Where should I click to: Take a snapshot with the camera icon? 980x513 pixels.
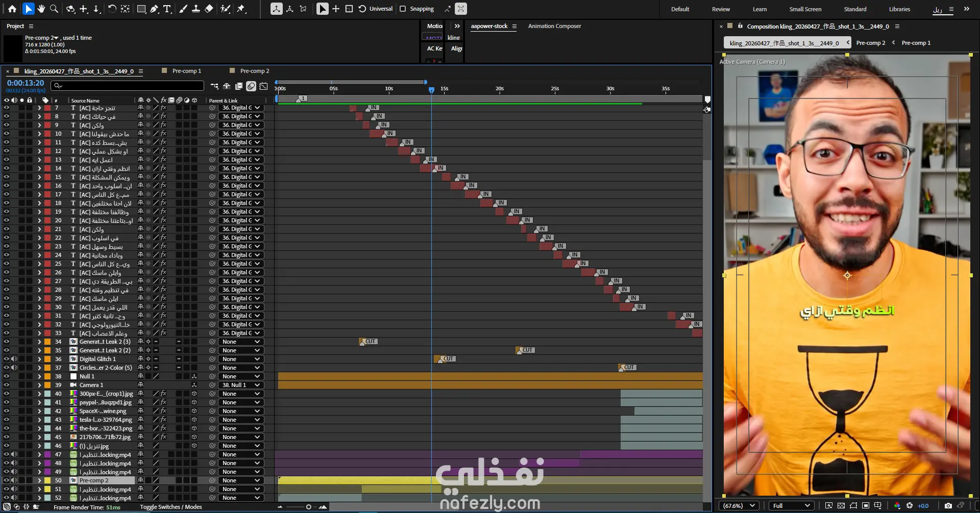click(948, 505)
